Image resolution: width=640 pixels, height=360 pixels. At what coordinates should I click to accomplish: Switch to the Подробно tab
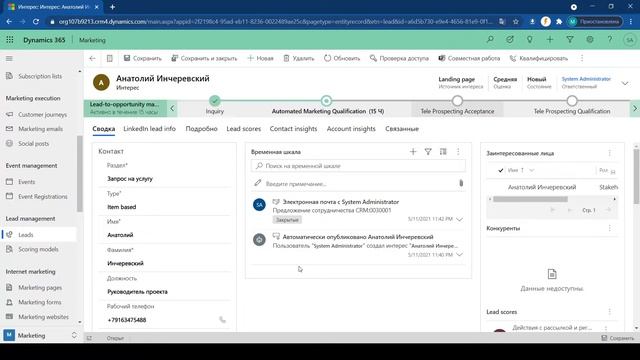pyautogui.click(x=201, y=129)
